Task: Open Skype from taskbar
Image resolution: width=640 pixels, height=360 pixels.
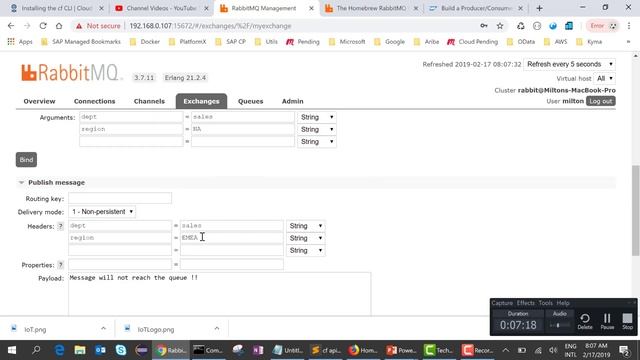Action: pyautogui.click(x=121, y=350)
